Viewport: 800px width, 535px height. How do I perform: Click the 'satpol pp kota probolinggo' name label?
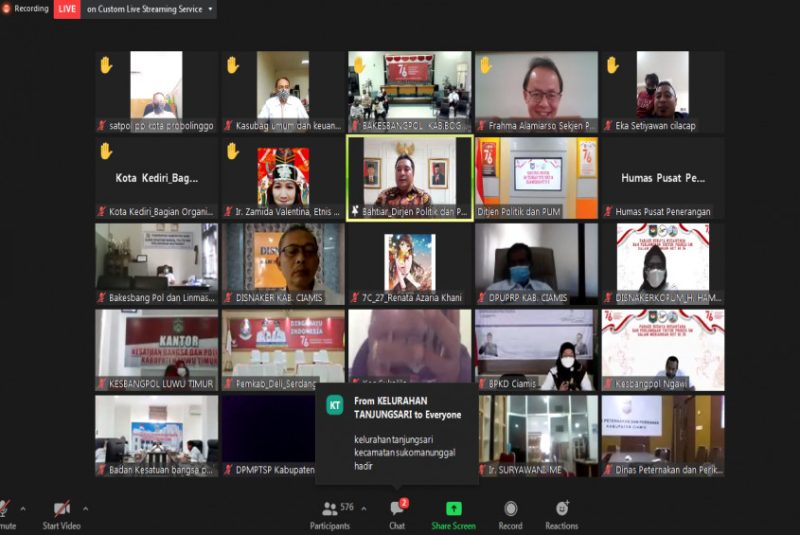[x=161, y=125]
